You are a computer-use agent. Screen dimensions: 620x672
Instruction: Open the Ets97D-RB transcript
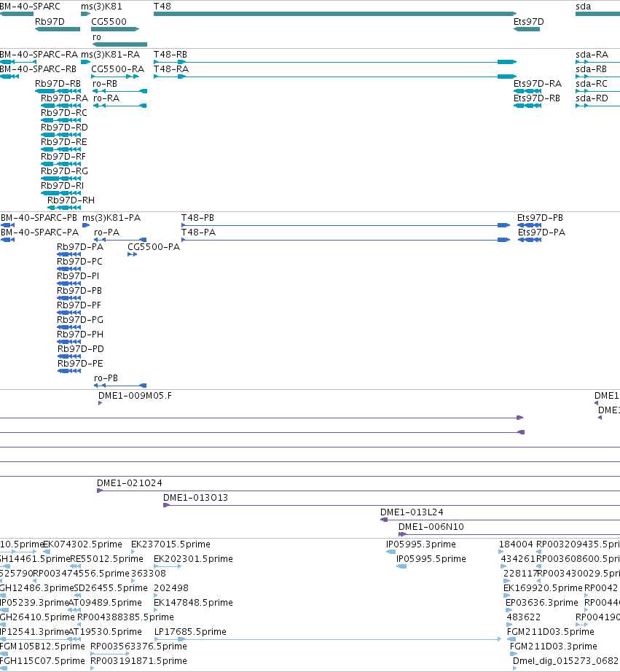coord(537,98)
